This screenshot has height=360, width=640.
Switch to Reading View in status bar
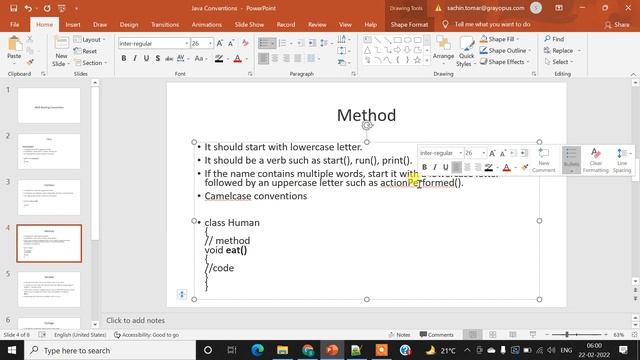(513, 335)
